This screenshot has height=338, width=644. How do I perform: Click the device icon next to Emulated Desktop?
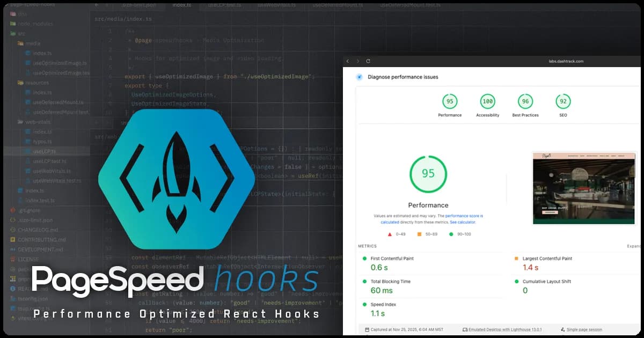[465, 329]
